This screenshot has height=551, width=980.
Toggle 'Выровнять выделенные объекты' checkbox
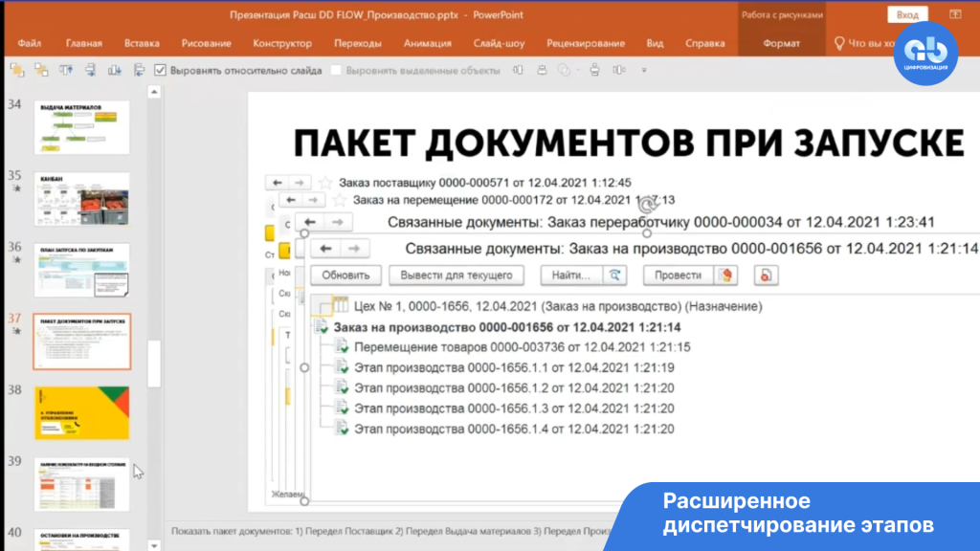pos(336,70)
